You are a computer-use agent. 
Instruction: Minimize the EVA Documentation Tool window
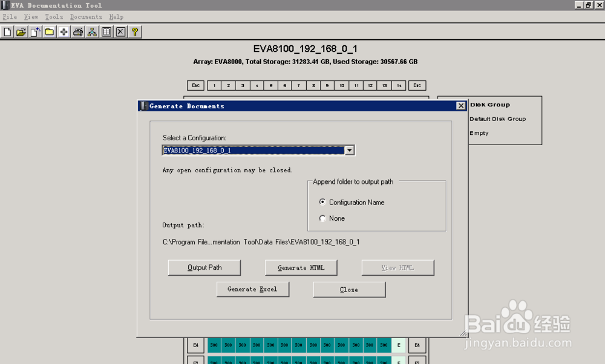(x=579, y=5)
